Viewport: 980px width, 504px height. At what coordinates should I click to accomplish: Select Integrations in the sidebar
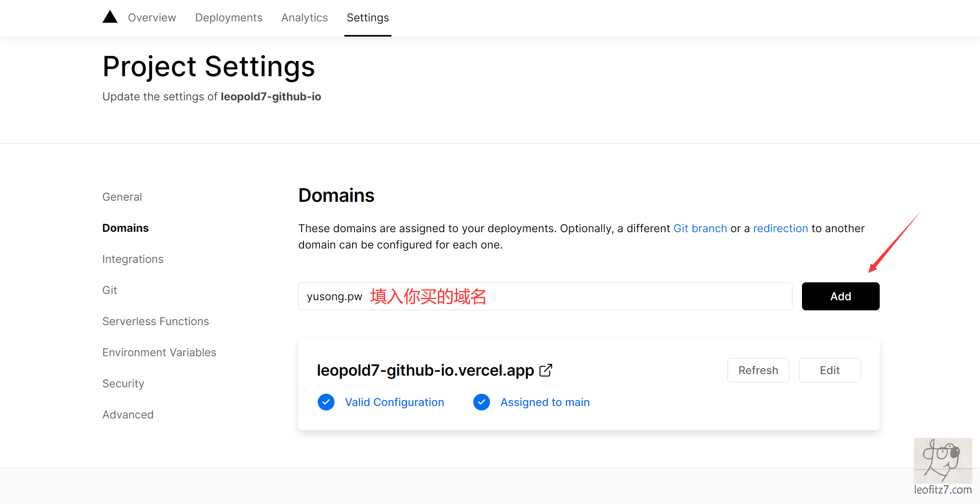(133, 259)
